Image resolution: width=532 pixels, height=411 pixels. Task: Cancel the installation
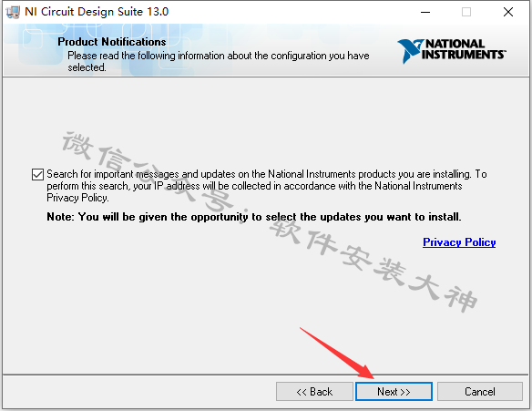(480, 392)
